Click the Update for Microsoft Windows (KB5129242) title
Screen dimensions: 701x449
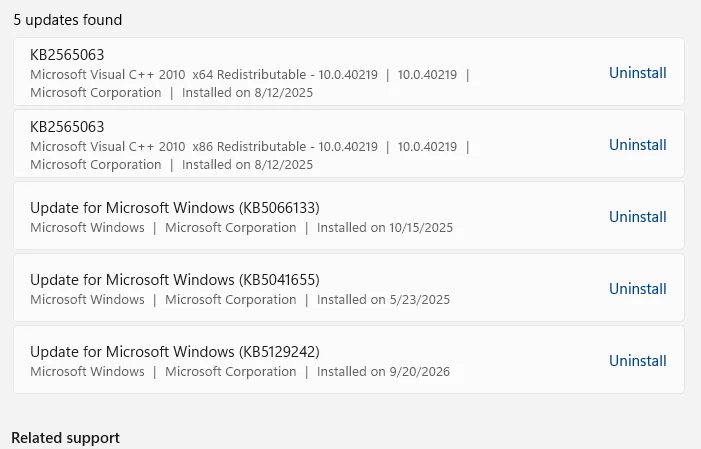(x=175, y=352)
